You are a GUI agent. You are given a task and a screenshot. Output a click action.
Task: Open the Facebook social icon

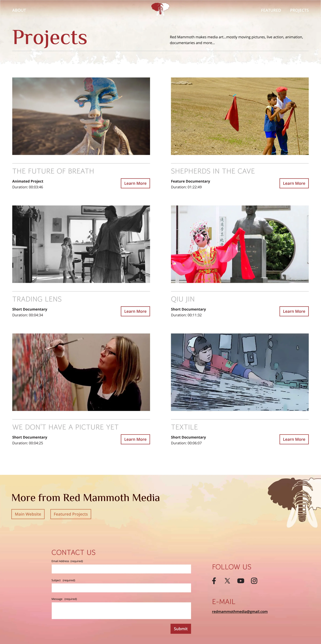tap(214, 581)
